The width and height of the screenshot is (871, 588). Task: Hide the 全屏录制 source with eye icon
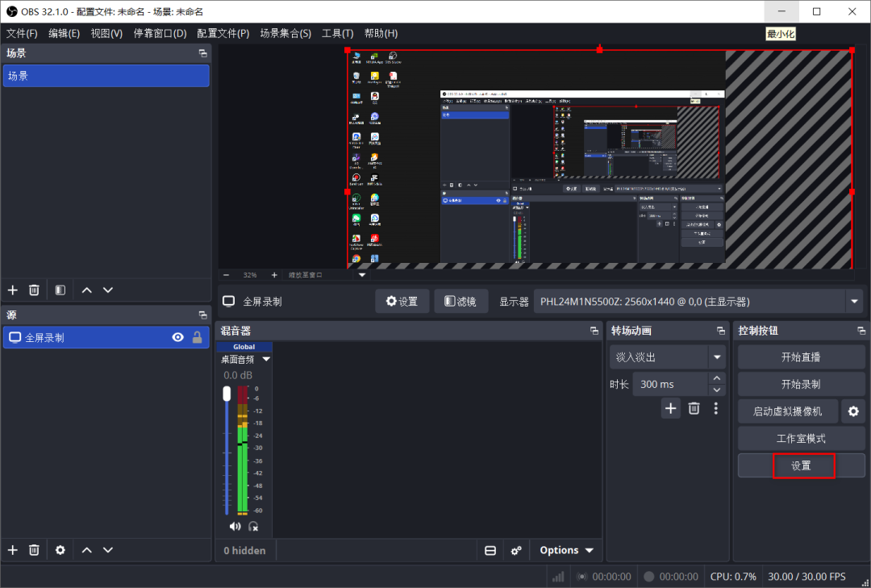point(178,337)
